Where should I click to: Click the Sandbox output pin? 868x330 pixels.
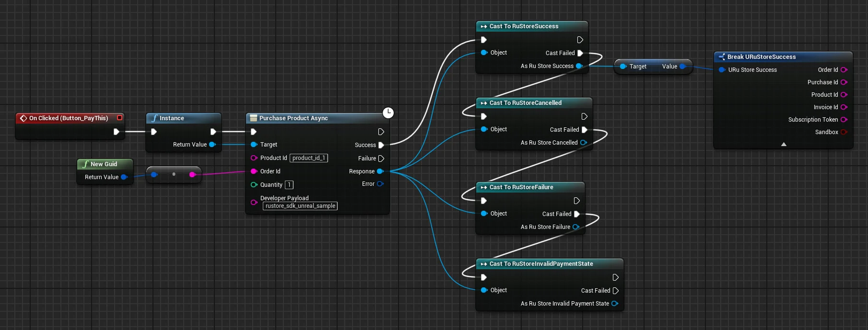coord(844,132)
